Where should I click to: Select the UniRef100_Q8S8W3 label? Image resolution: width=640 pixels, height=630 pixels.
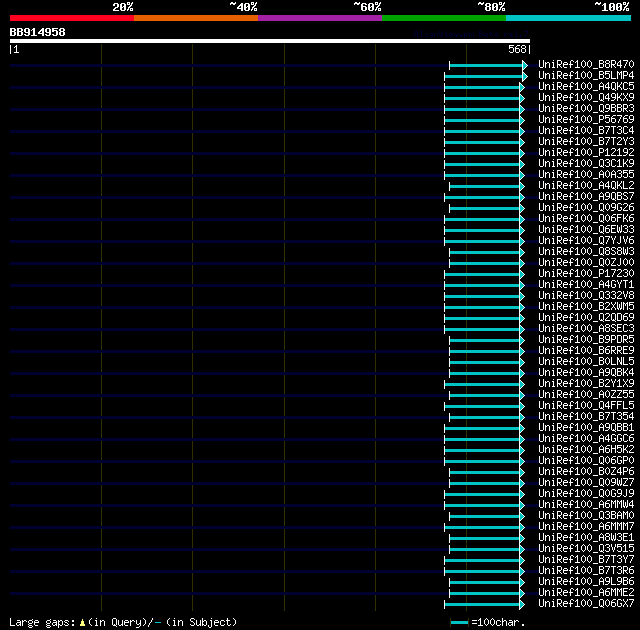[x=586, y=252]
